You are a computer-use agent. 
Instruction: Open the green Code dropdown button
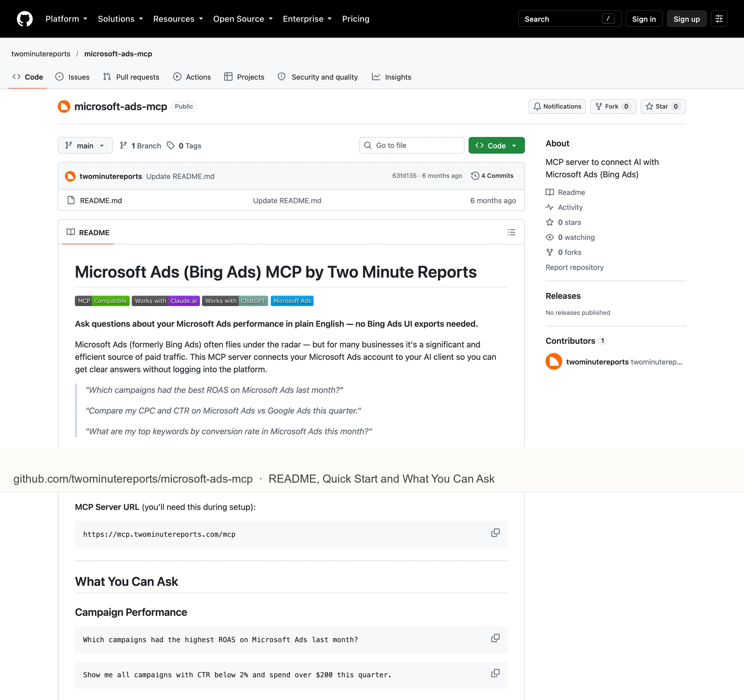point(496,145)
